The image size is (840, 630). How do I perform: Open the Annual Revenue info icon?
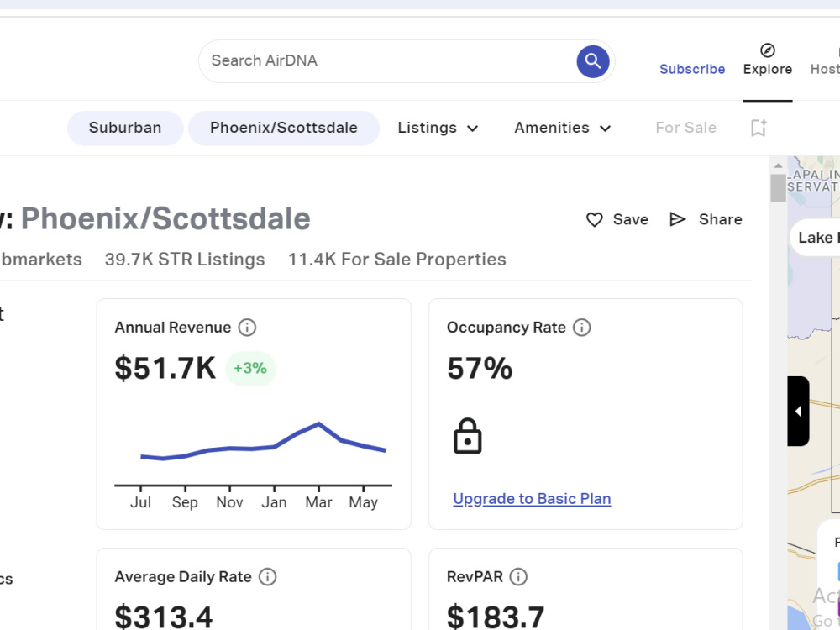(x=247, y=328)
